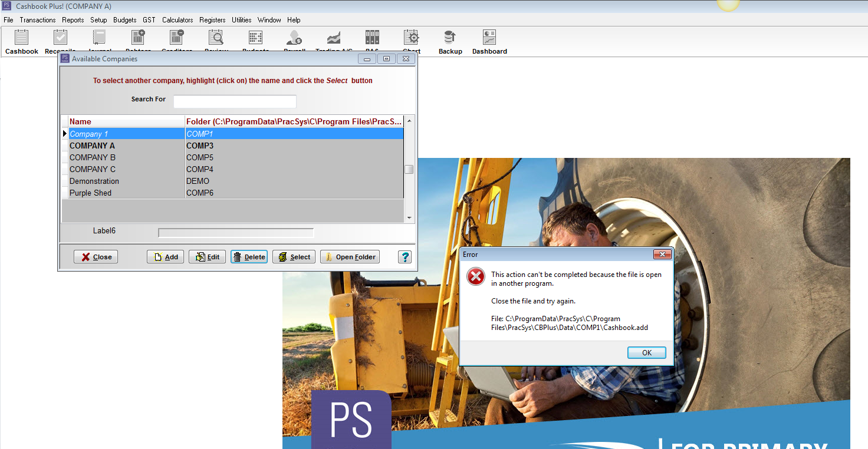The image size is (868, 449).
Task: Click OK in the Error dialog
Action: [x=647, y=352]
